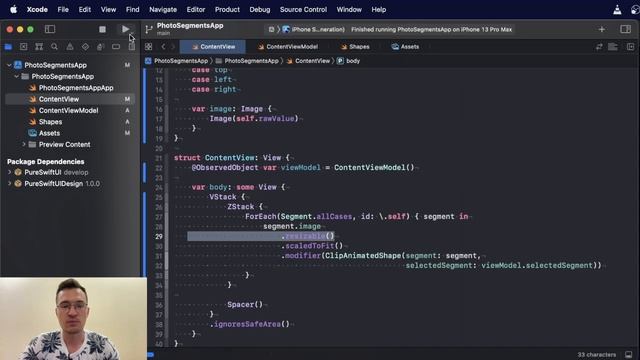
Task: Go forward in editor history
Action: click(x=173, y=47)
